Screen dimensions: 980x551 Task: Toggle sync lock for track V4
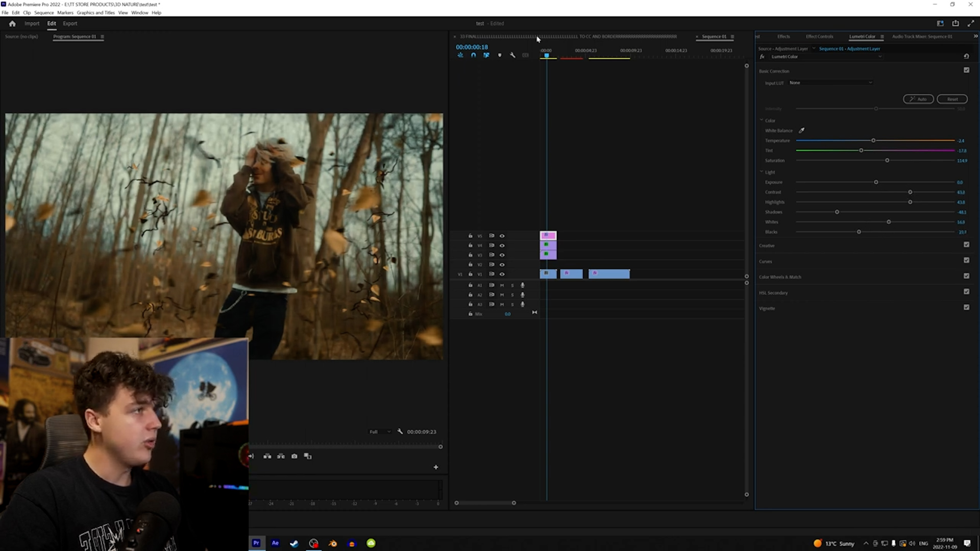492,245
